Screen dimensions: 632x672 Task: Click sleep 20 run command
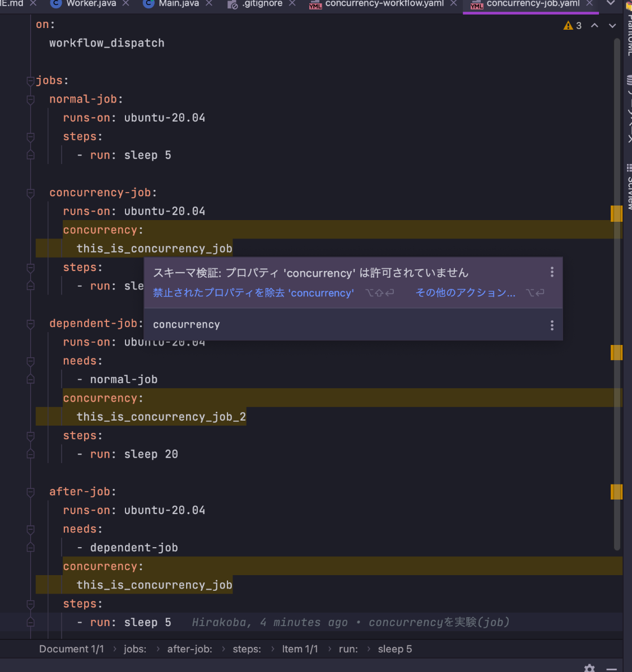point(151,454)
